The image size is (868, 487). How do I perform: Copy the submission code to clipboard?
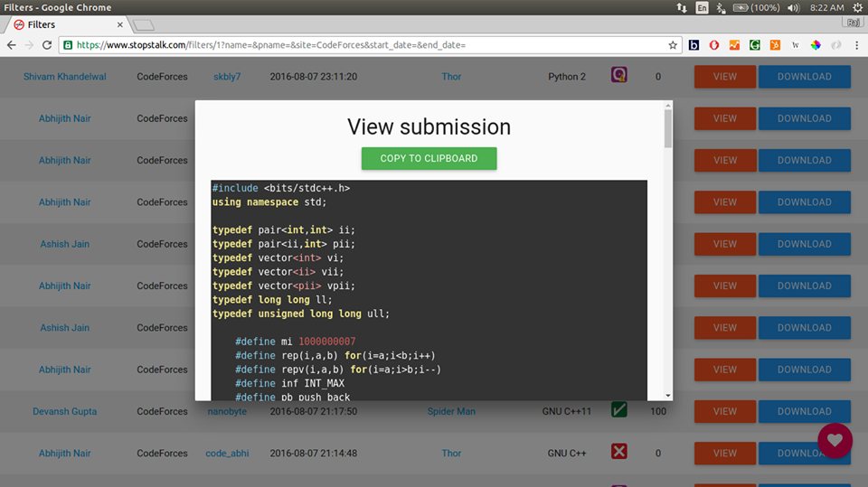(x=429, y=158)
